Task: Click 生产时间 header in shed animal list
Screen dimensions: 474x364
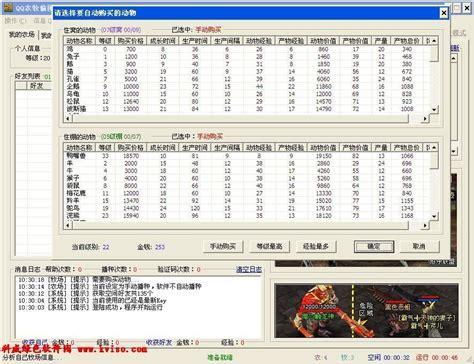Action: tap(195, 148)
